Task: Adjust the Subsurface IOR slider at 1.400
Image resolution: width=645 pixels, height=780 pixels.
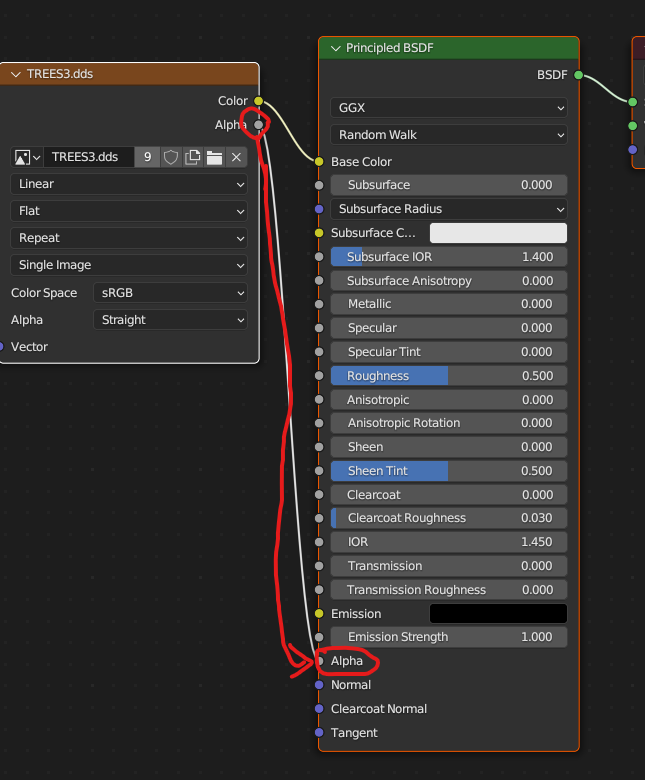Action: point(449,257)
